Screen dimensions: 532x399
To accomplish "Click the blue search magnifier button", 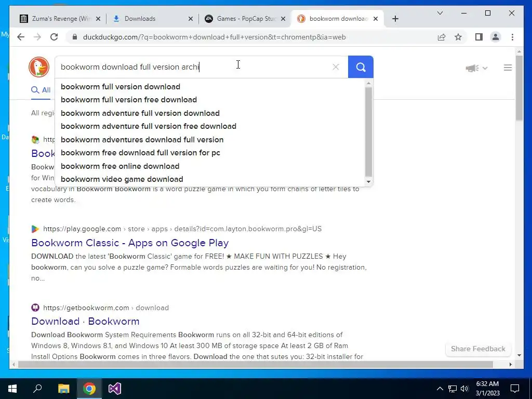I will pyautogui.click(x=361, y=67).
